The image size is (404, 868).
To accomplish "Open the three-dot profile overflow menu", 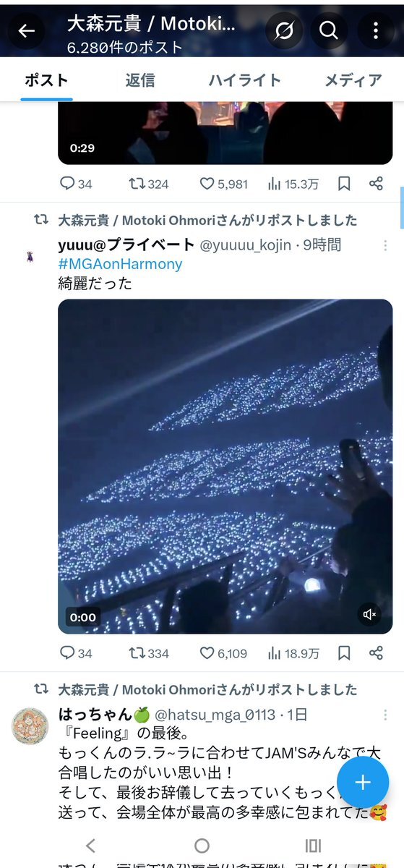I will pyautogui.click(x=376, y=30).
